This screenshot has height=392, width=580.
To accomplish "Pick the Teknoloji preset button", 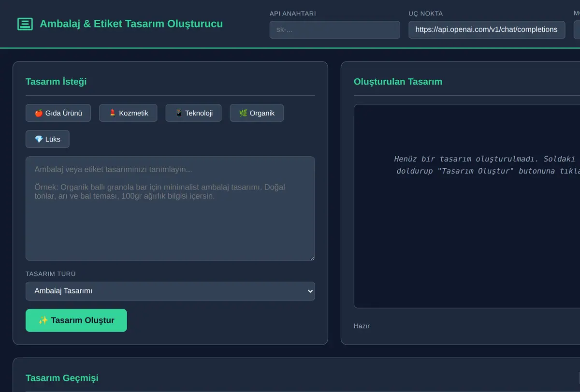I will point(193,113).
